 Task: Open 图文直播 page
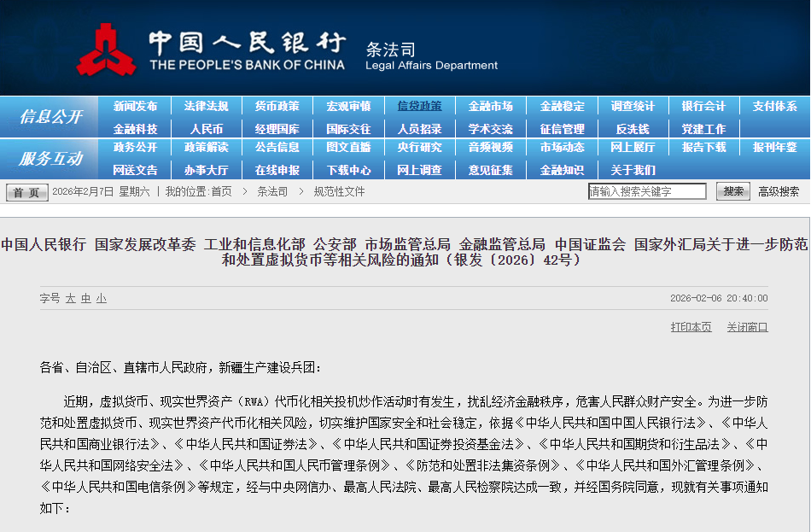pos(348,147)
